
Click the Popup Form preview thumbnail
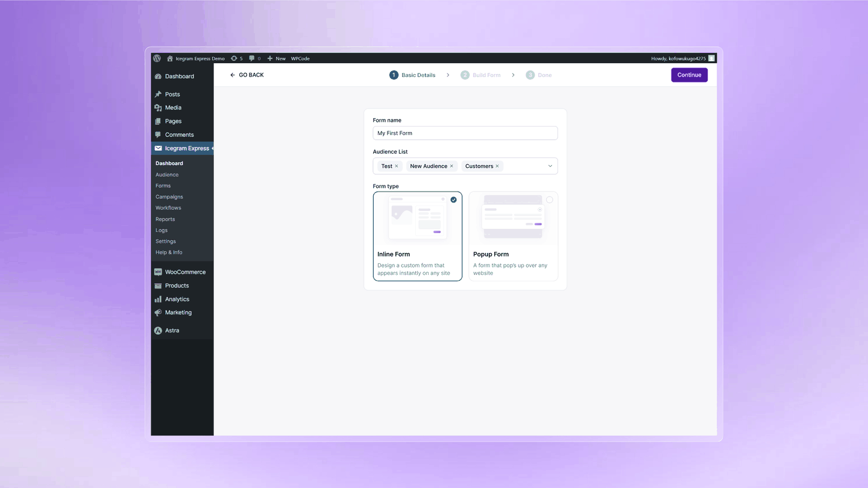513,217
